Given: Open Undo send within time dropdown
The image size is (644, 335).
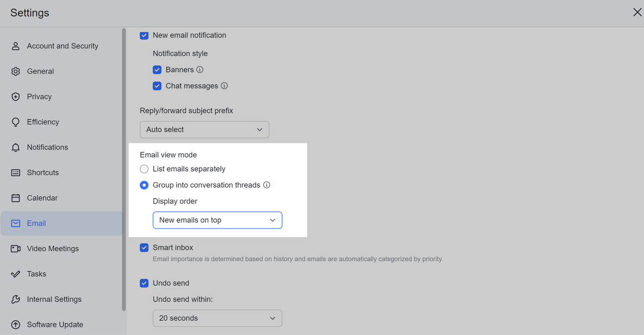Looking at the screenshot, I should point(217,318).
